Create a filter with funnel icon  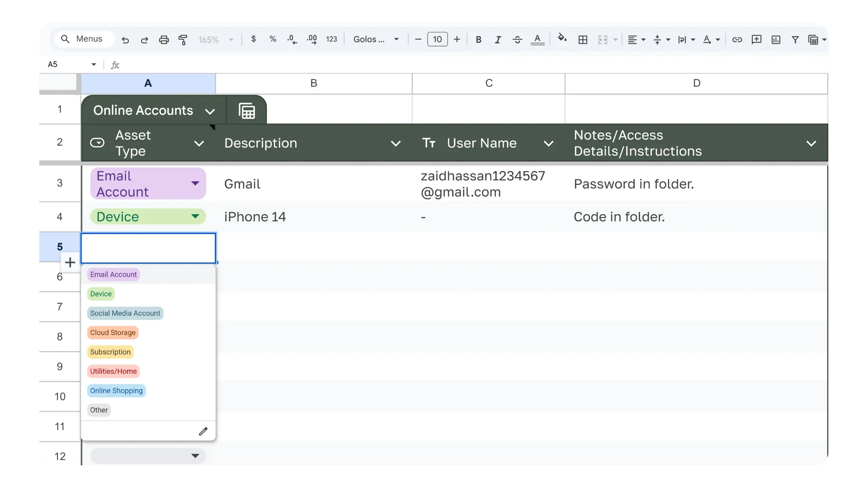795,40
